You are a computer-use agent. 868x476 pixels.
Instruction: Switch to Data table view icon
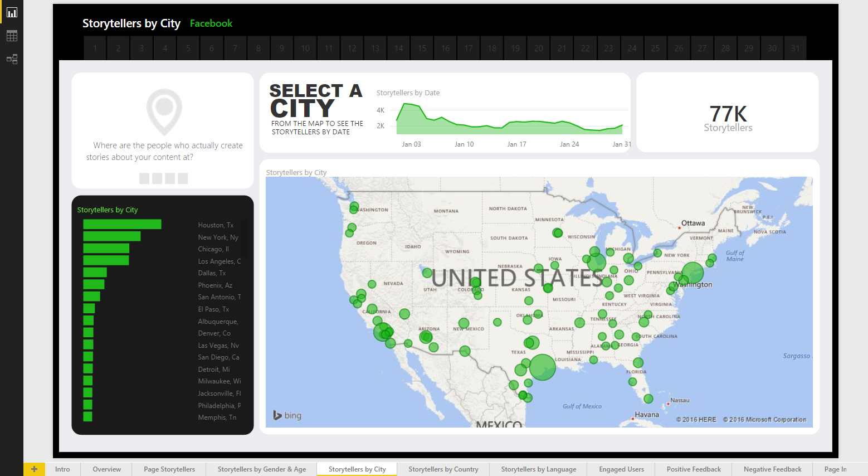tap(12, 36)
